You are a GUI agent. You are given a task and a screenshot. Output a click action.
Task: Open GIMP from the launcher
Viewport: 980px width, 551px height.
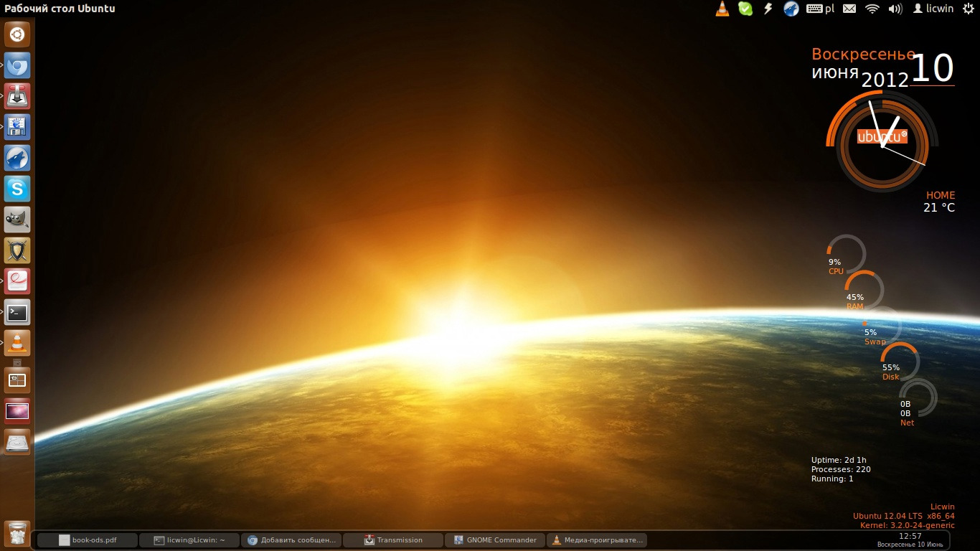coord(17,220)
